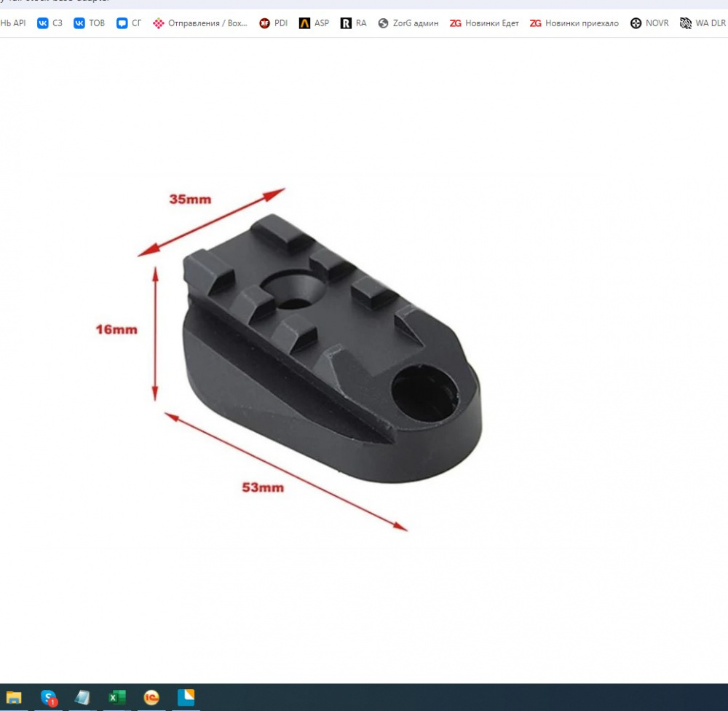Open Skype from the taskbar

click(49, 697)
